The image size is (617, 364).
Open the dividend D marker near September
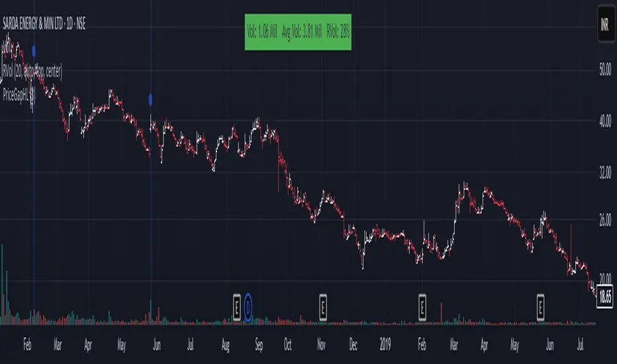(x=248, y=307)
